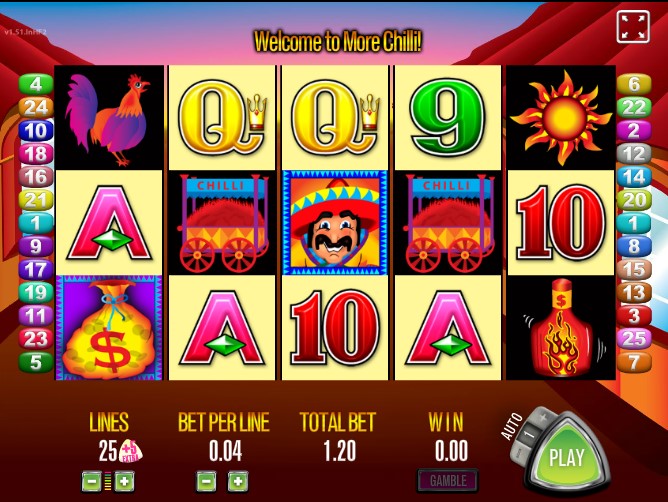Screen dimensions: 668x502
Task: Decrease lines with minus button
Action: click(92, 482)
